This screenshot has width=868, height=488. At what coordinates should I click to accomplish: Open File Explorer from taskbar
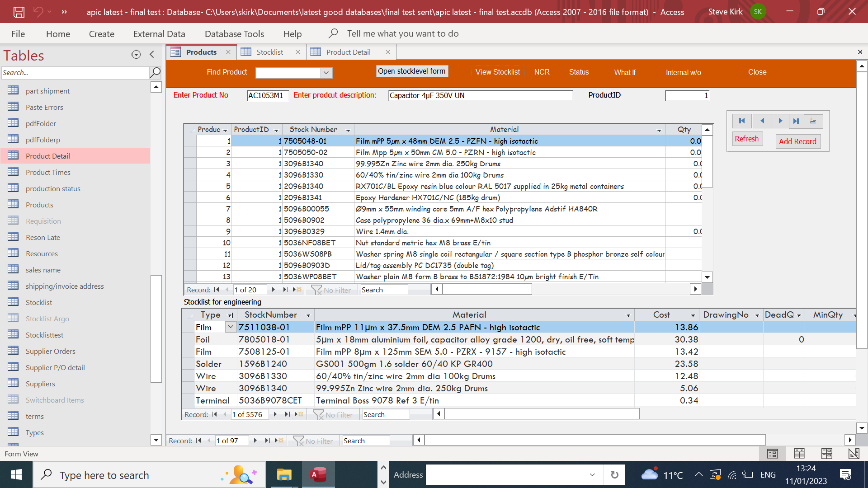(284, 475)
